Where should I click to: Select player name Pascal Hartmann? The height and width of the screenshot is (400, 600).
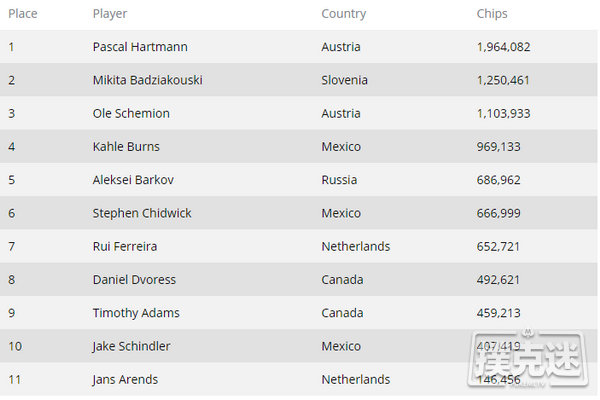[x=139, y=47]
